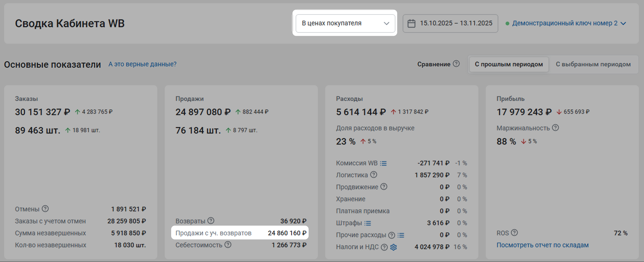Click the help icon next to Себестоимость
This screenshot has width=644, height=262.
pyautogui.click(x=228, y=245)
